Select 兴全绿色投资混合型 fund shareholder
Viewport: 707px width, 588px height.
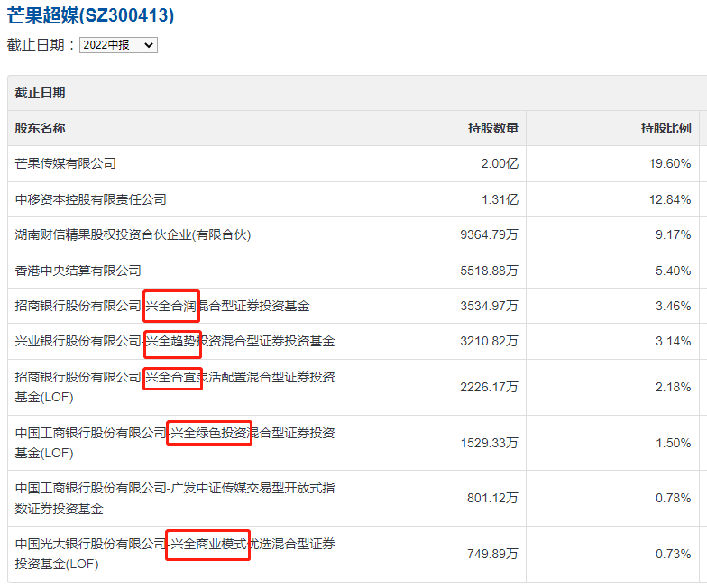[x=175, y=443]
